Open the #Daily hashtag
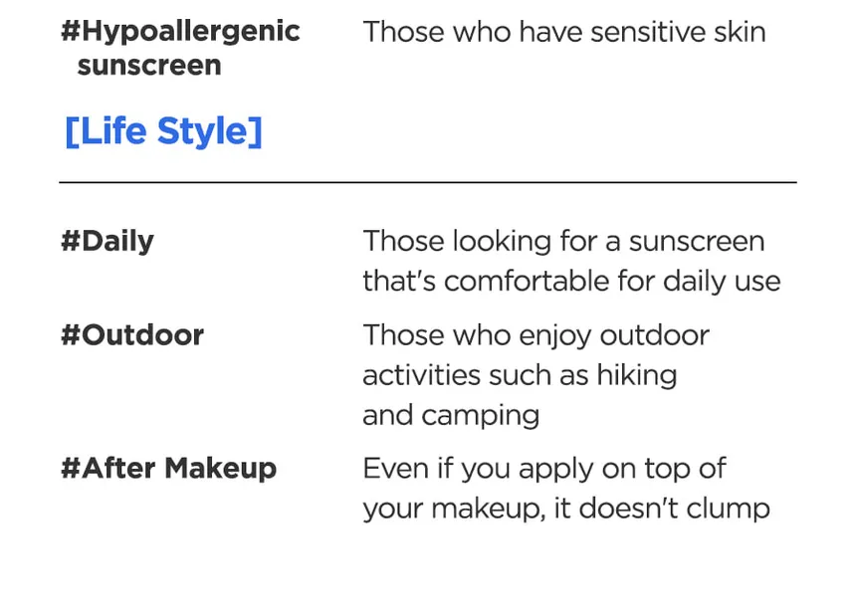The image size is (856, 616). (107, 241)
